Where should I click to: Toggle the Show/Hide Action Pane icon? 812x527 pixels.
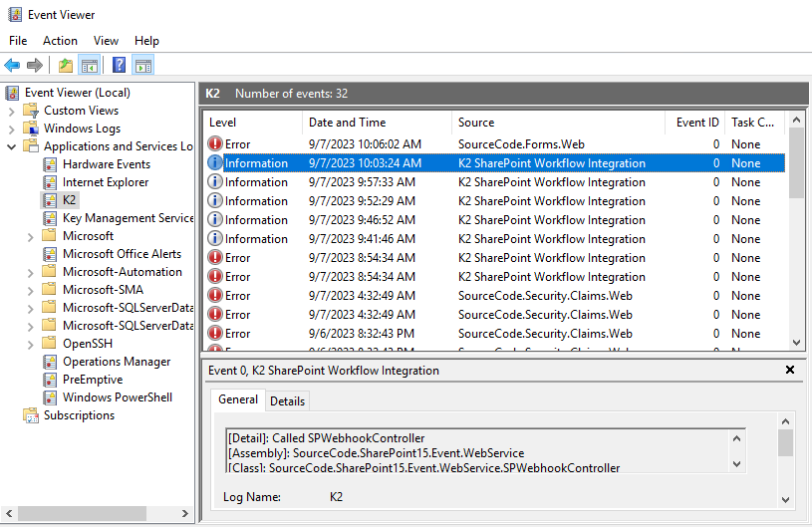click(x=142, y=65)
